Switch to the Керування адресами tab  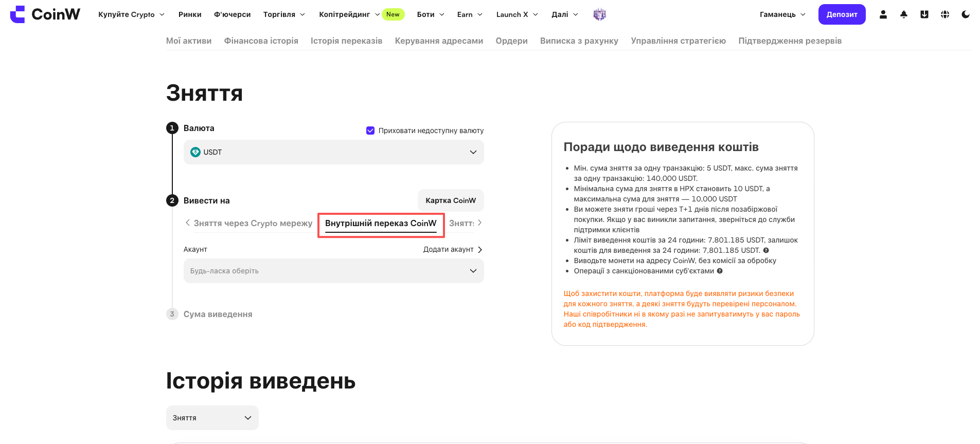point(439,41)
